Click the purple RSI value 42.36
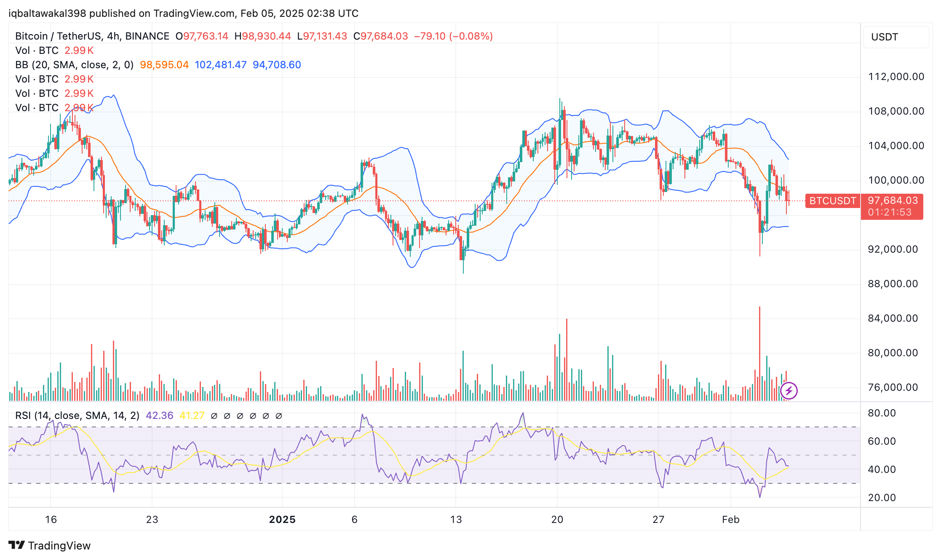Screen dimensions: 941x560 point(159,415)
